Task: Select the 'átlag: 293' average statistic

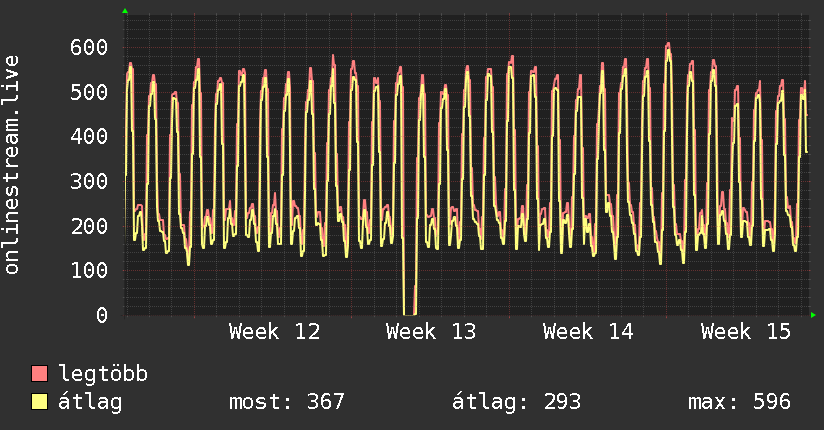Action: (x=517, y=402)
